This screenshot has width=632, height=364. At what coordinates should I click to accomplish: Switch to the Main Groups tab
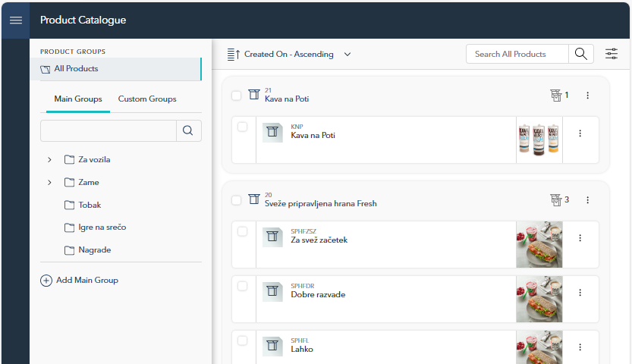pyautogui.click(x=78, y=99)
